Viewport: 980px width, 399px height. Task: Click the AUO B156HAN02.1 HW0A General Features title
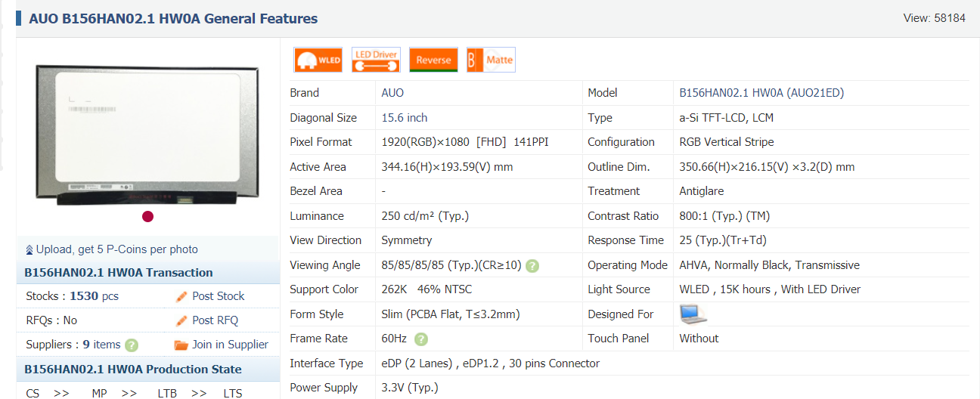(x=173, y=19)
